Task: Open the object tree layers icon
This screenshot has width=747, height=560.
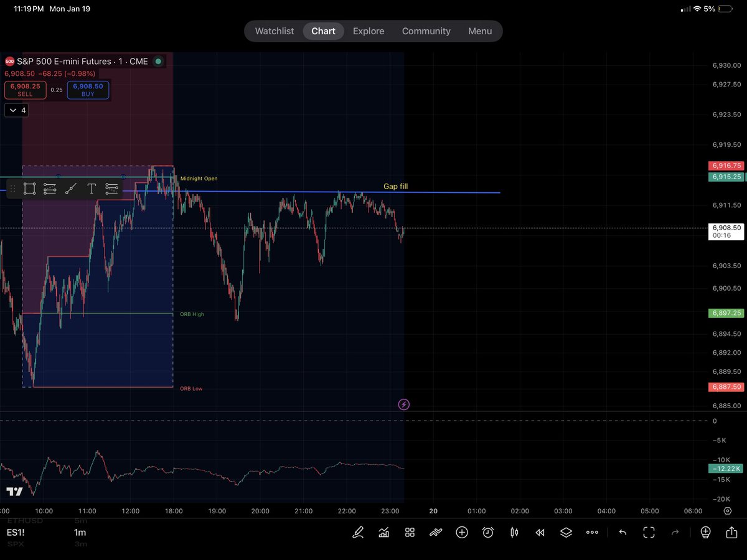Action: (x=566, y=532)
